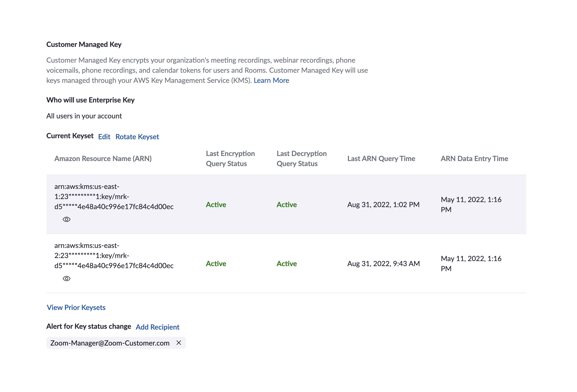Click Active status icon for first decryption
The height and width of the screenshot is (392, 577).
(286, 204)
